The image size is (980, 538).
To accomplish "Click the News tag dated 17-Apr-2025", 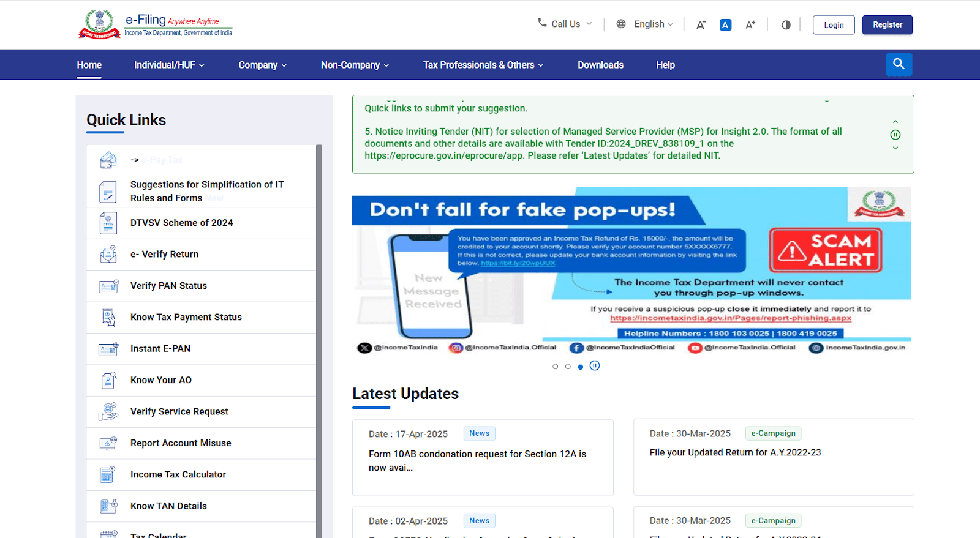I will (479, 433).
